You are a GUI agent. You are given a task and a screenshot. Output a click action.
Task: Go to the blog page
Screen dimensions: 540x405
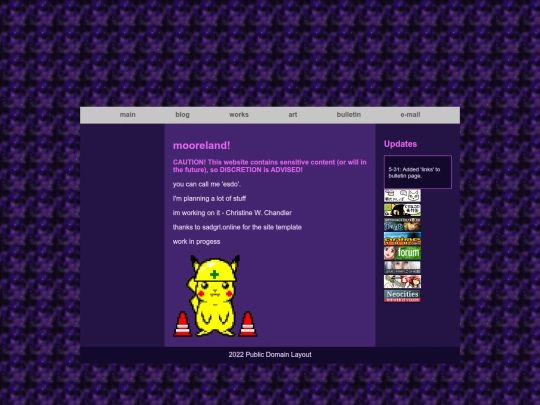(x=182, y=115)
